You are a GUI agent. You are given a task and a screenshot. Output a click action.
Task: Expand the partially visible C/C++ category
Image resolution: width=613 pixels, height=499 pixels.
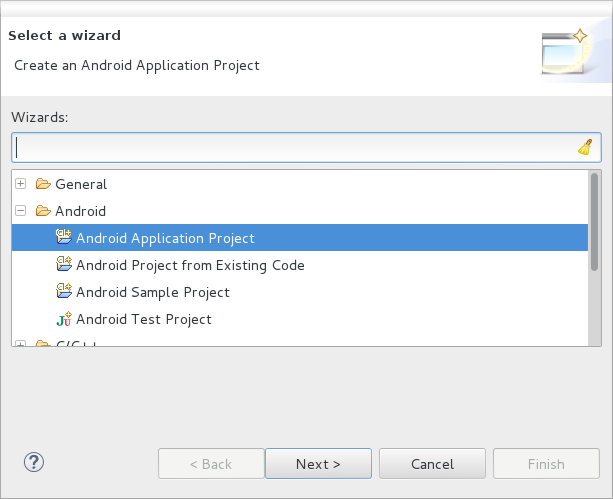click(21, 344)
